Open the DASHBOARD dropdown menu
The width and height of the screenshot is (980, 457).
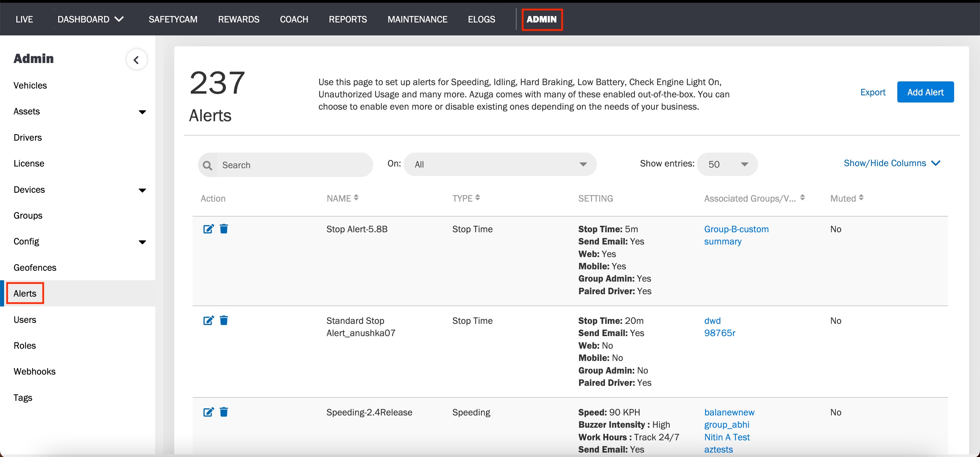coord(91,19)
